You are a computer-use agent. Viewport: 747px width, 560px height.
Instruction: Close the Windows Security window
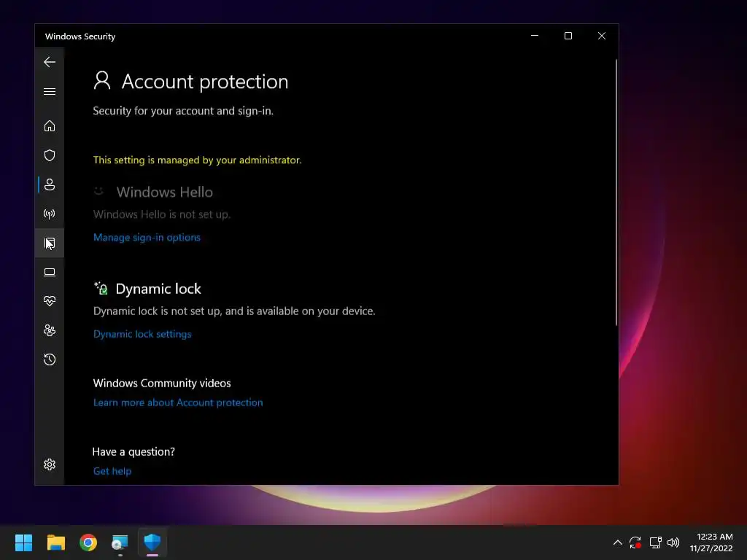(x=602, y=36)
